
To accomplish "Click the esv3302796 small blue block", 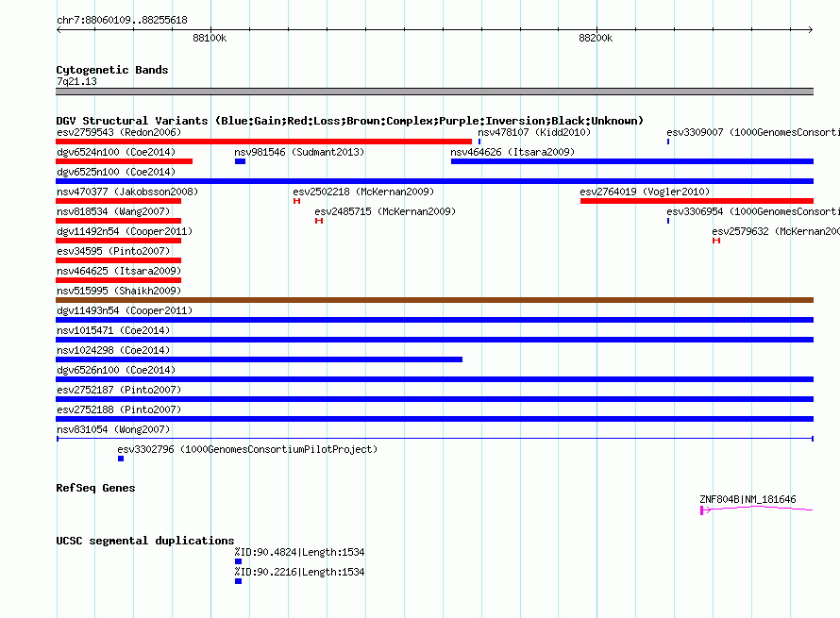I will pos(121,459).
